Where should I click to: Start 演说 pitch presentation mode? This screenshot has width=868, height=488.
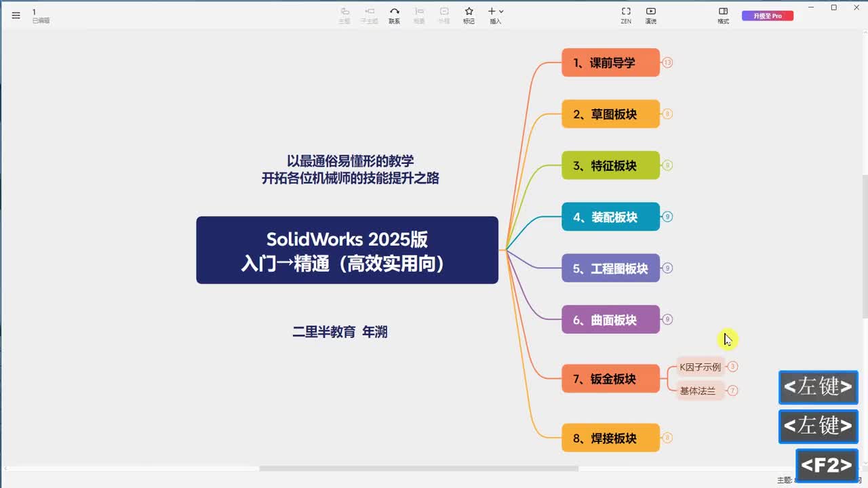click(x=651, y=15)
